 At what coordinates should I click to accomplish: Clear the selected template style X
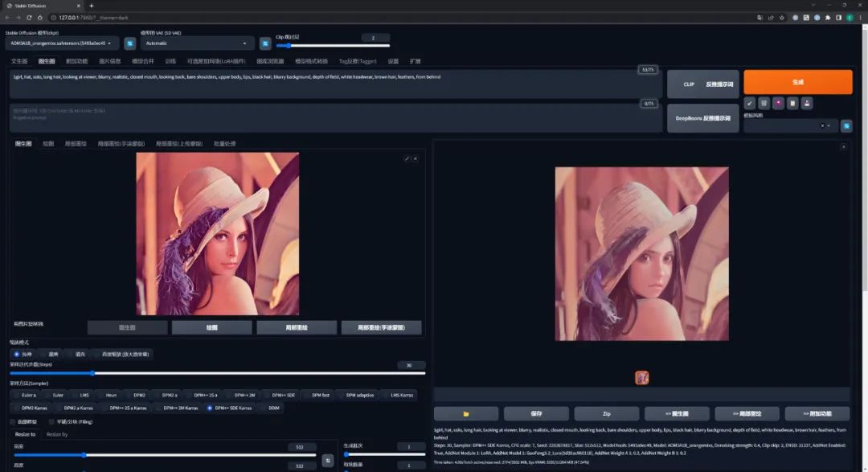822,125
